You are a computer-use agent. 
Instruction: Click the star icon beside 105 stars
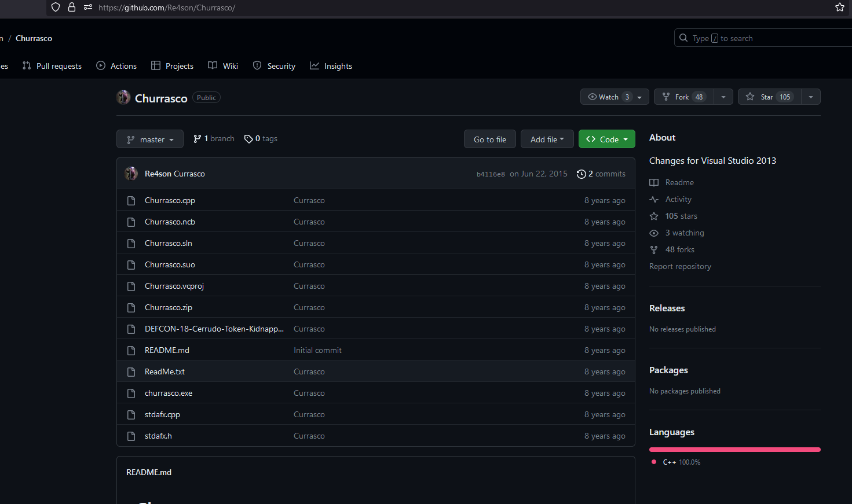pyautogui.click(x=654, y=216)
